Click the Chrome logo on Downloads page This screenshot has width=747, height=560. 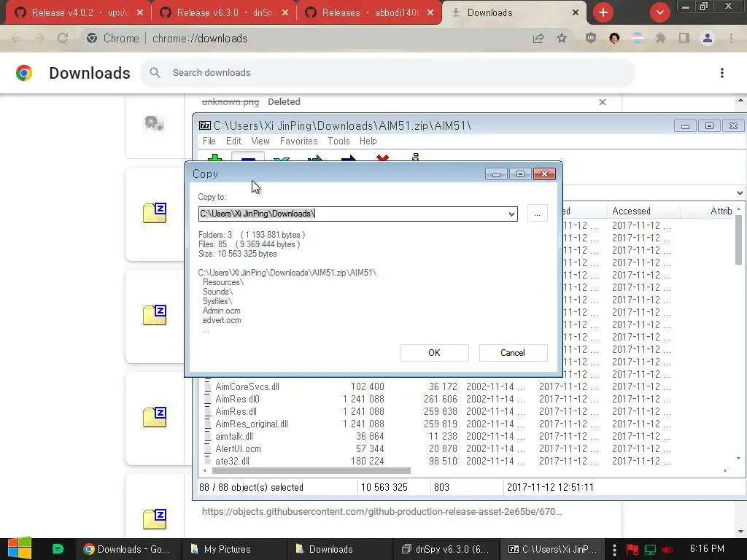(24, 72)
